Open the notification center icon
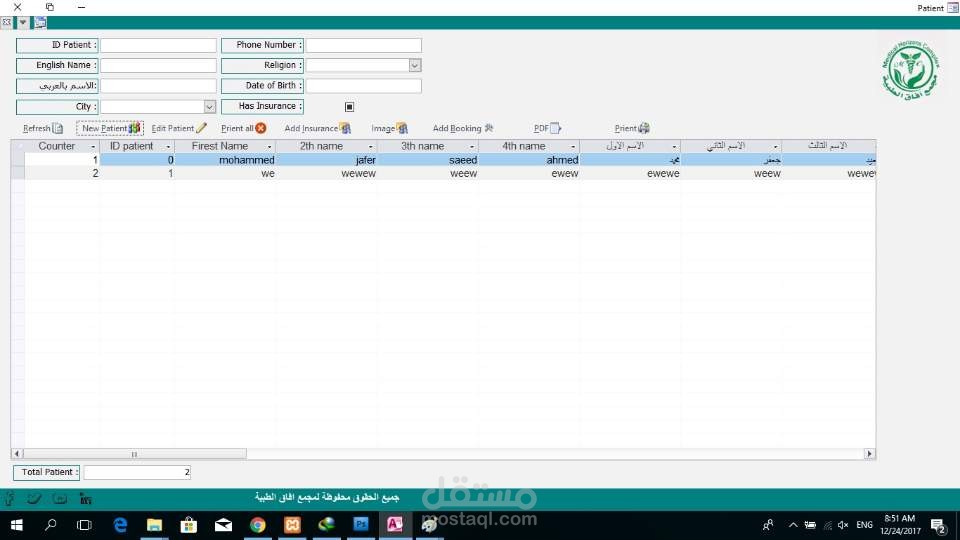The image size is (960, 540). (937, 525)
